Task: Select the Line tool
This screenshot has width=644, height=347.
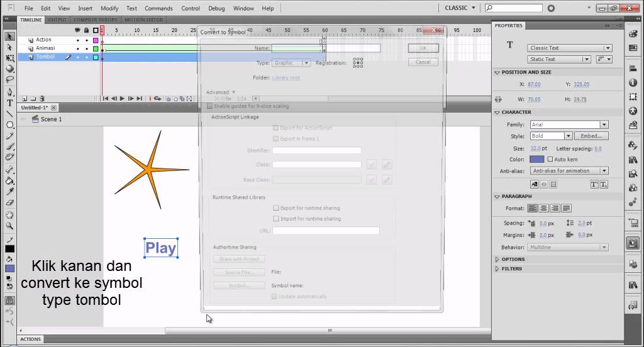Action: click(9, 114)
